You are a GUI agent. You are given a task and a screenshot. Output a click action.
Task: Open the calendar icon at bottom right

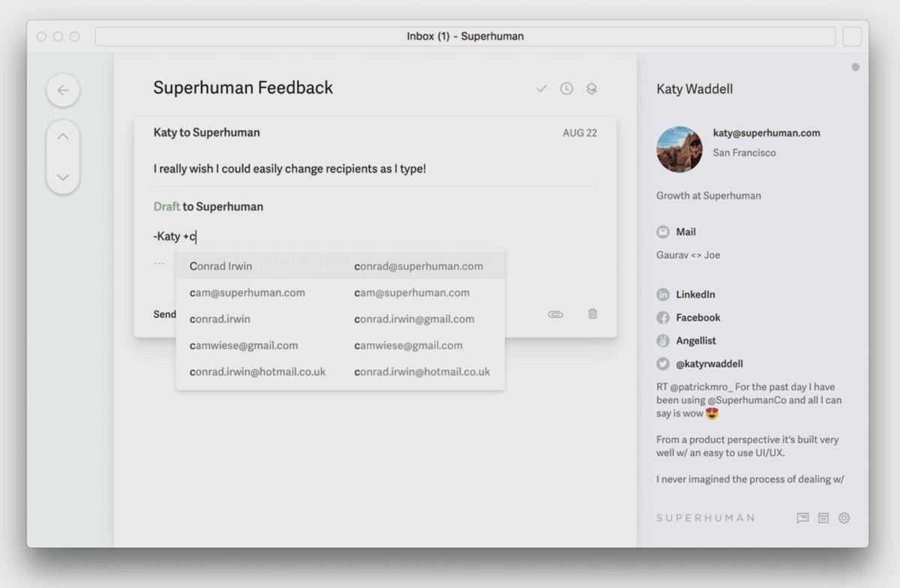point(823,517)
